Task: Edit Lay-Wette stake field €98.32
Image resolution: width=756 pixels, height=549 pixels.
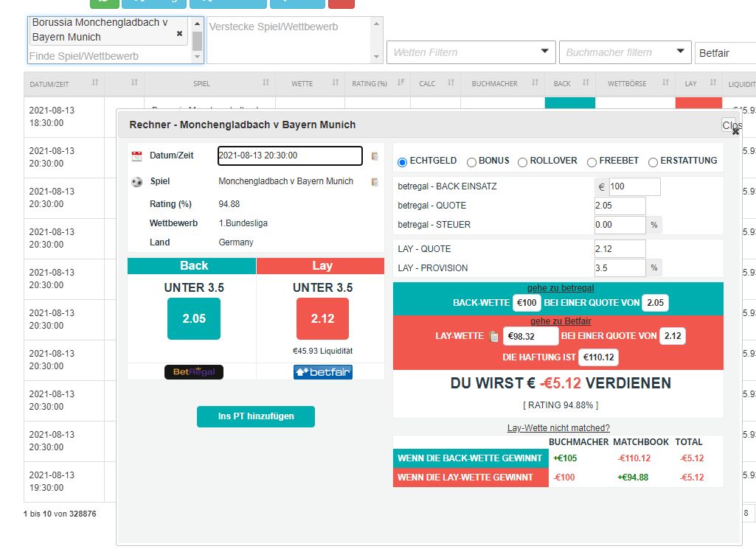Action: [x=530, y=336]
